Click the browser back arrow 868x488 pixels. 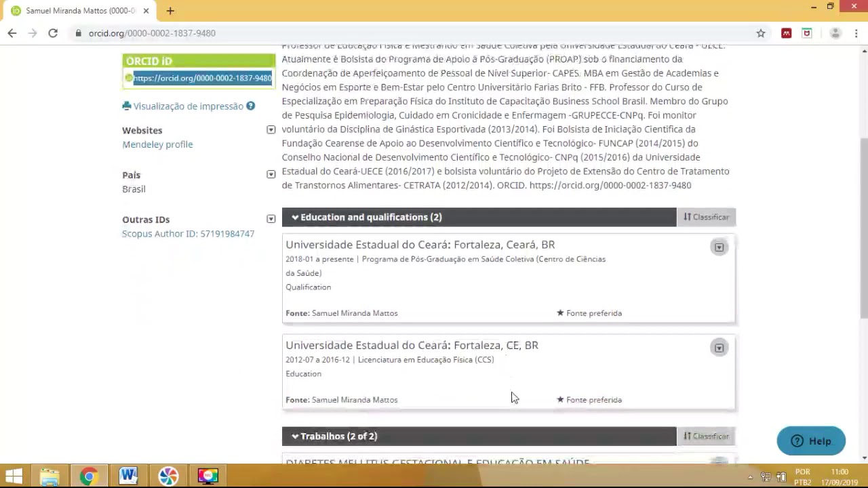(12, 33)
